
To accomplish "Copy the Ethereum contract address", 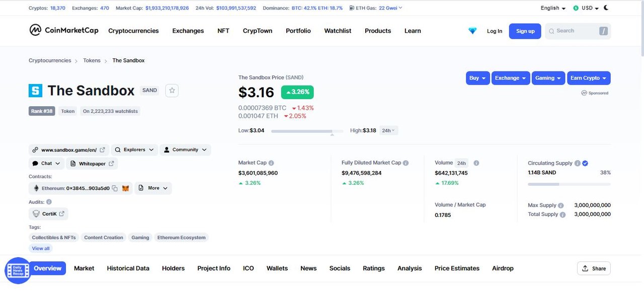I will tap(115, 188).
